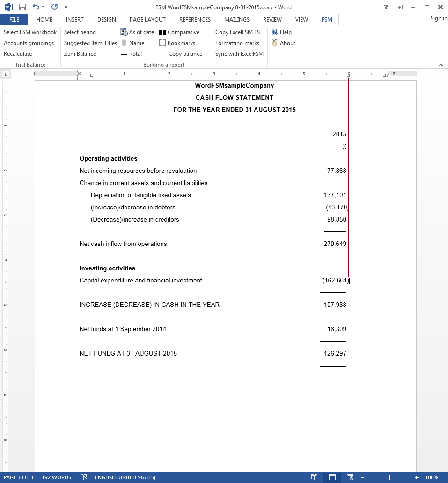This screenshot has height=483, width=448.
Task: Save the document with the floppy disk icon
Action: click(x=22, y=7)
